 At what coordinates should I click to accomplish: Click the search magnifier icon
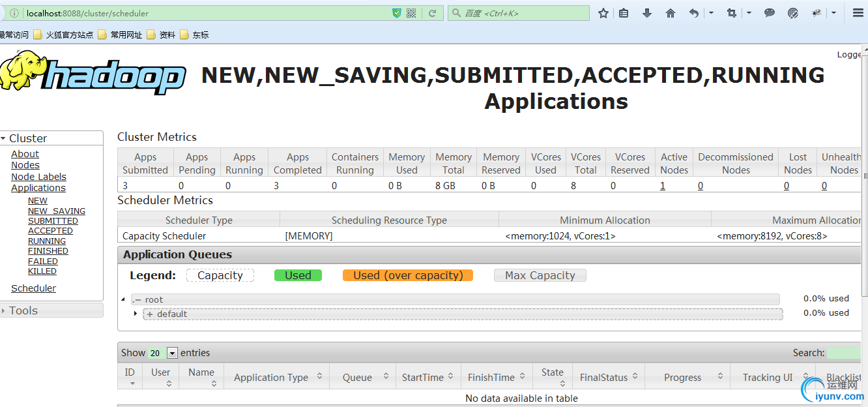[x=456, y=13]
